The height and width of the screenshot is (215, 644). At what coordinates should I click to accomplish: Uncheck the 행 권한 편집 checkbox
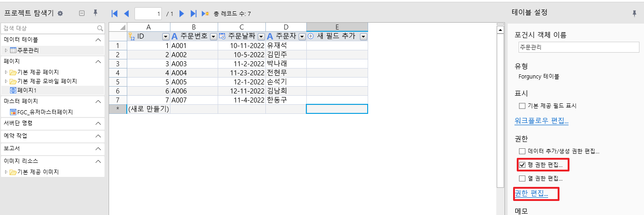coord(522,165)
